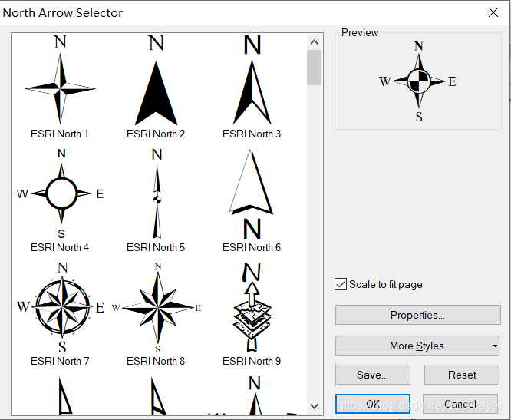Pick the ESRI North 4 compass circle
This screenshot has height=420, width=511.
61,193
